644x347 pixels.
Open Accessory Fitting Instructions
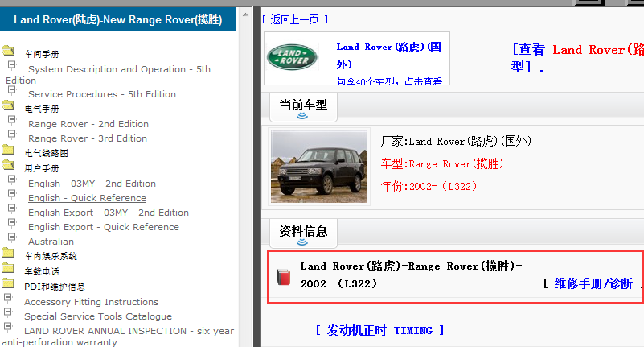click(x=91, y=302)
